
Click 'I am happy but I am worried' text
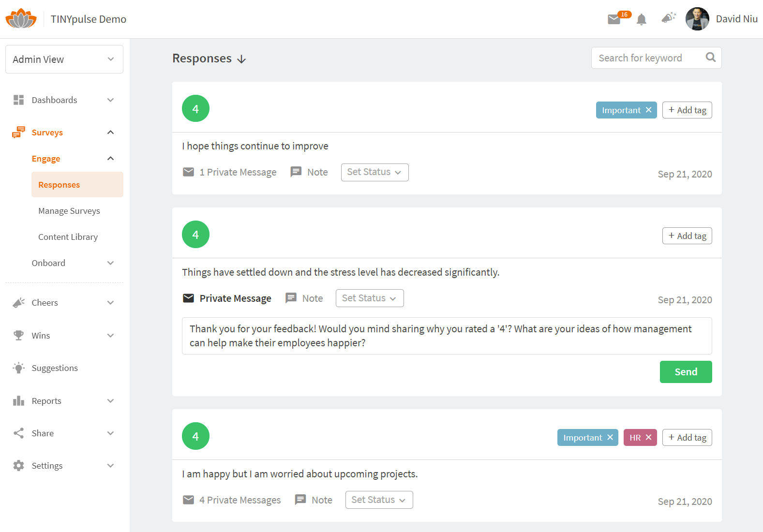click(299, 474)
